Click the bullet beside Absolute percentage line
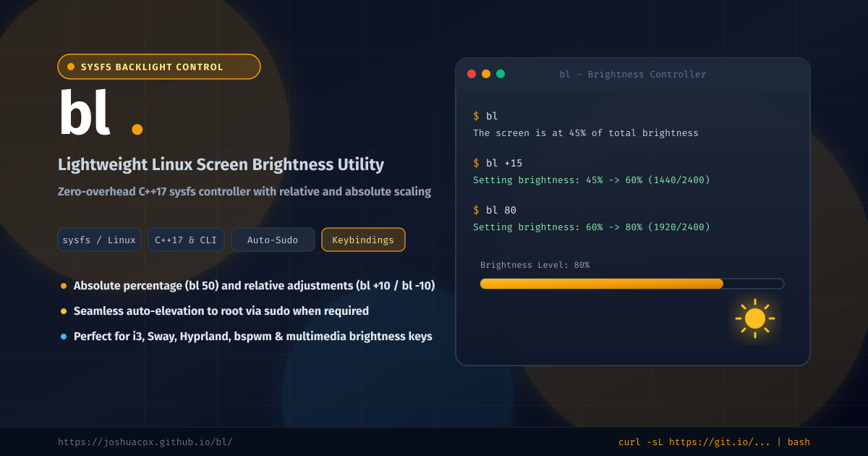The image size is (868, 456). point(64,286)
